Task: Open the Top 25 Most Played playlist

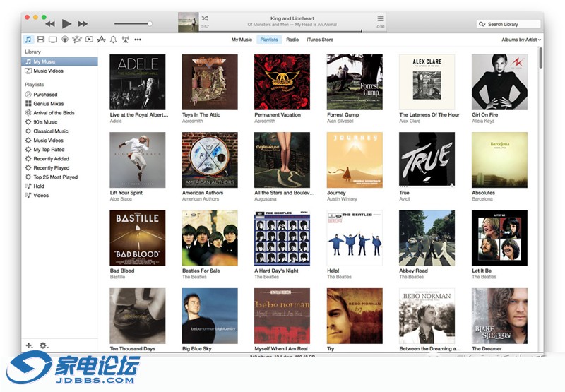Action: (59, 177)
